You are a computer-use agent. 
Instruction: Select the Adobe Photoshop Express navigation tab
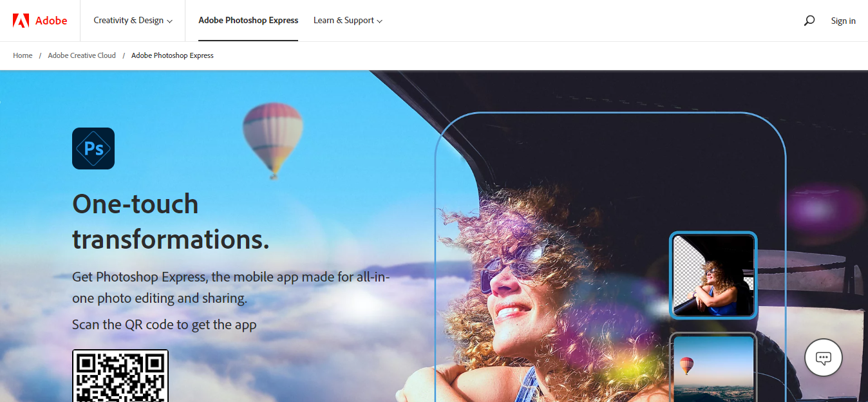[x=248, y=21]
